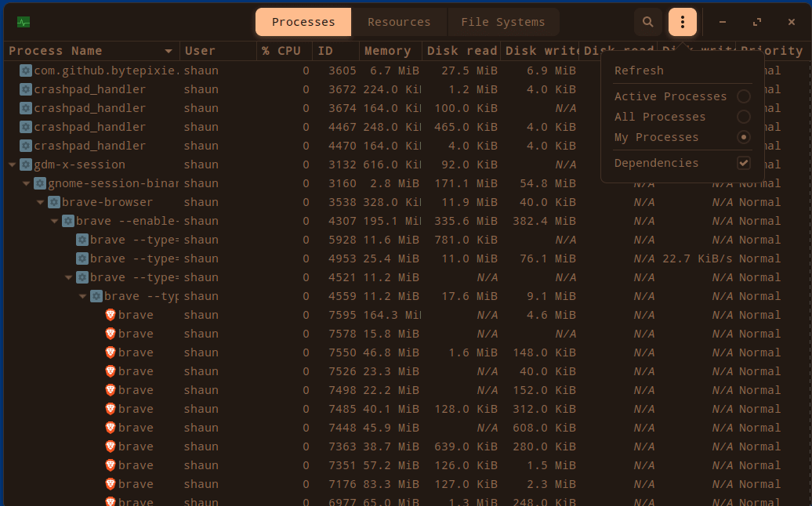Collapse the brave --enable tree node

click(x=54, y=221)
